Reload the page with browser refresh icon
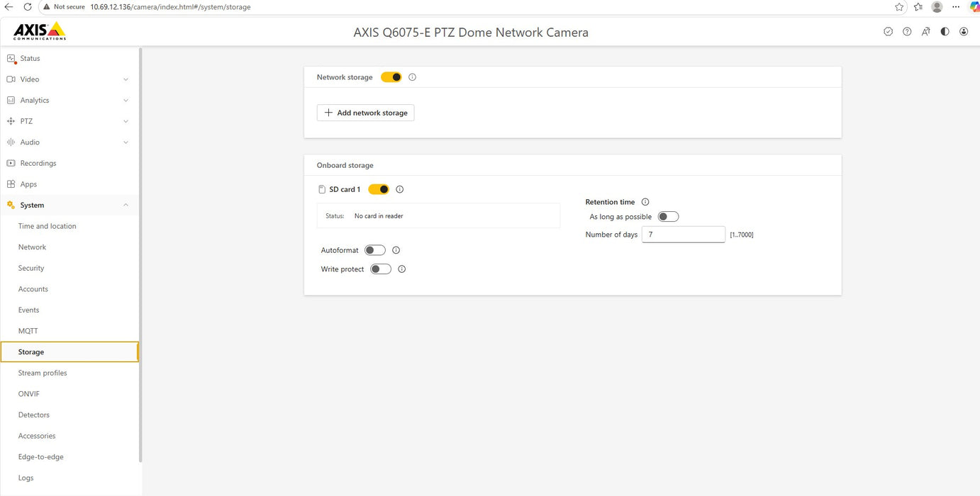The image size is (980, 496). (x=27, y=6)
